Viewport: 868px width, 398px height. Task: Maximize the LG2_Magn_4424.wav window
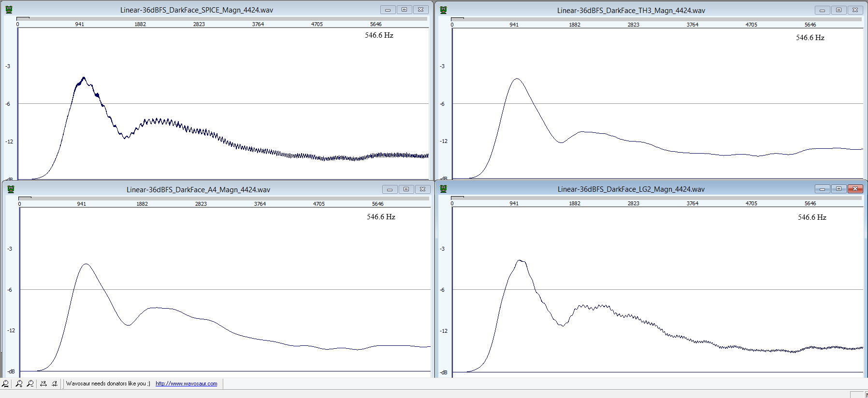(839, 189)
